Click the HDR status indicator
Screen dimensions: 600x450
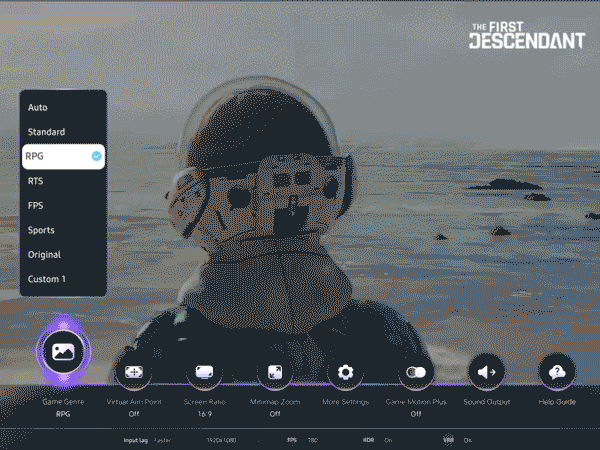[378, 440]
